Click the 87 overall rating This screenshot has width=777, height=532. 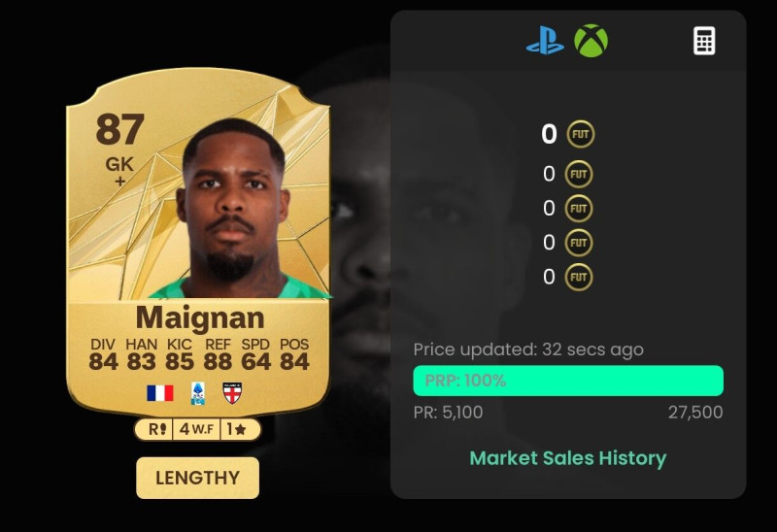120,129
